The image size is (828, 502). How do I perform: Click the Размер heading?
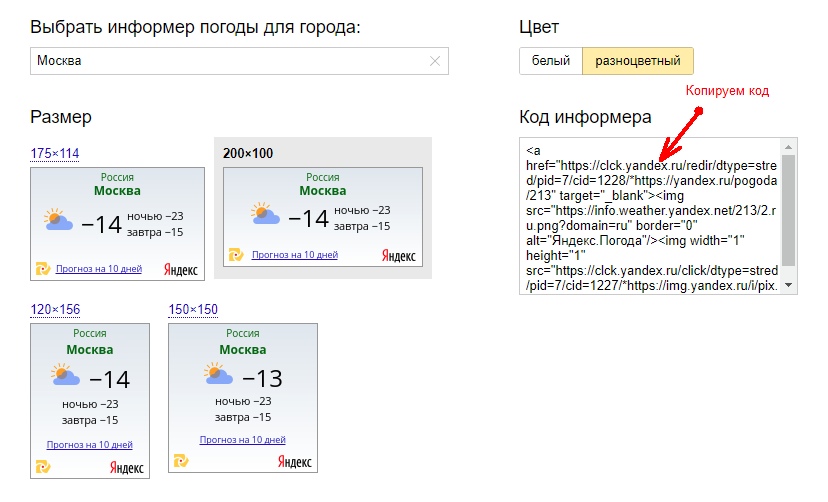click(x=61, y=117)
